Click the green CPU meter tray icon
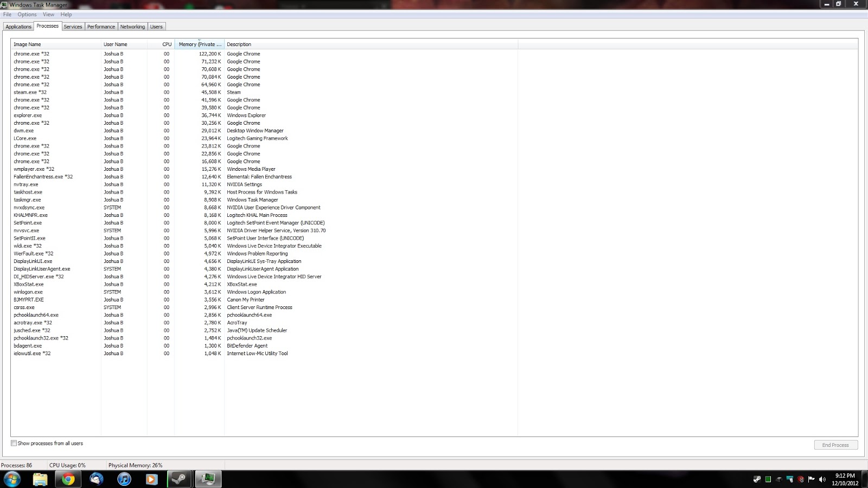868x488 pixels. [768, 479]
